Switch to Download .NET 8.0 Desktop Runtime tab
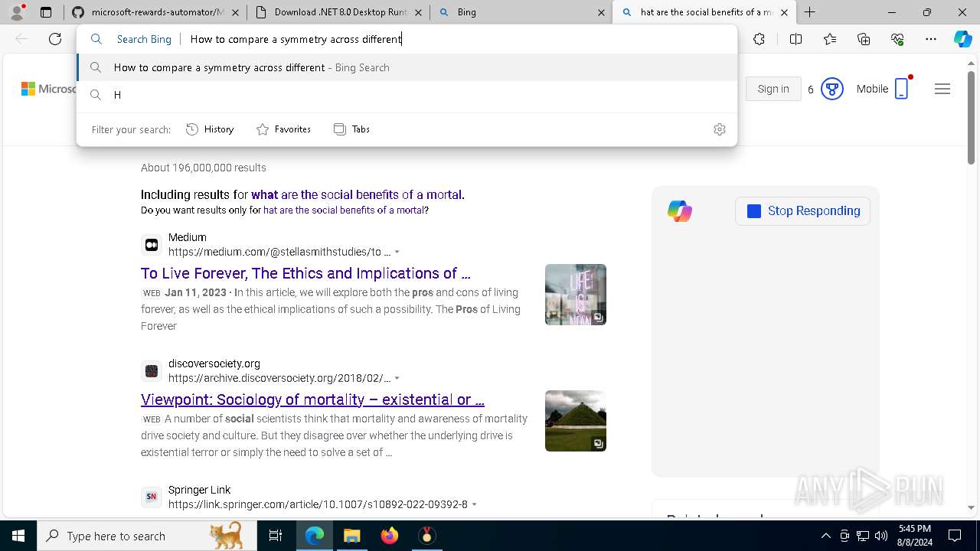 tap(338, 12)
